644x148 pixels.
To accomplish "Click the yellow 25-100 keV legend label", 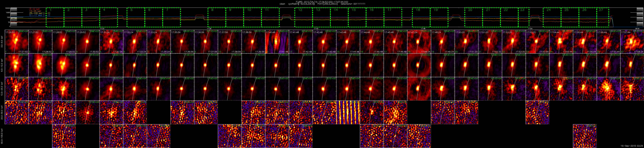I will pos(39,13).
